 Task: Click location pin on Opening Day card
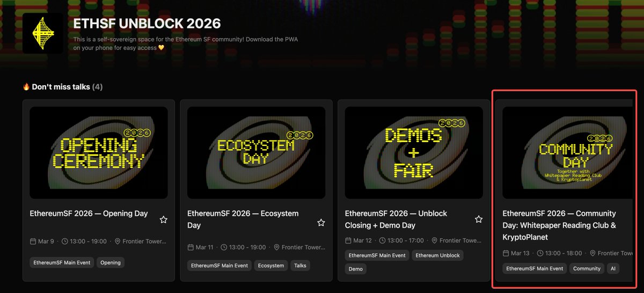click(117, 241)
